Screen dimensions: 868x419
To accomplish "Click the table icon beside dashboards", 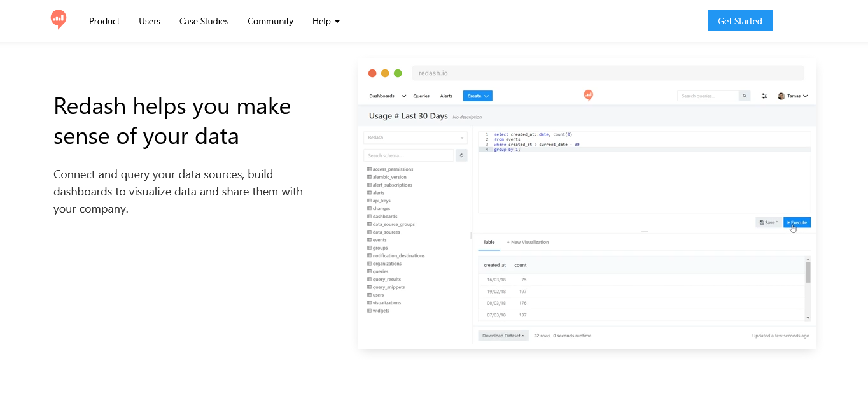I will point(369,217).
